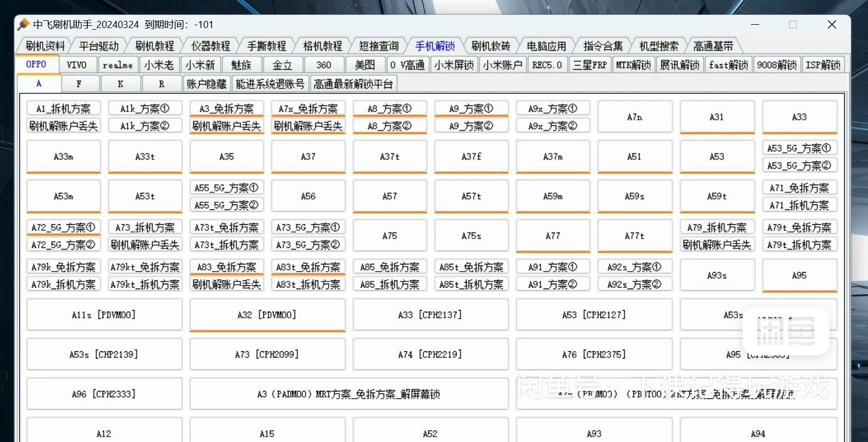Switch to the VIVO brand tab

point(77,65)
